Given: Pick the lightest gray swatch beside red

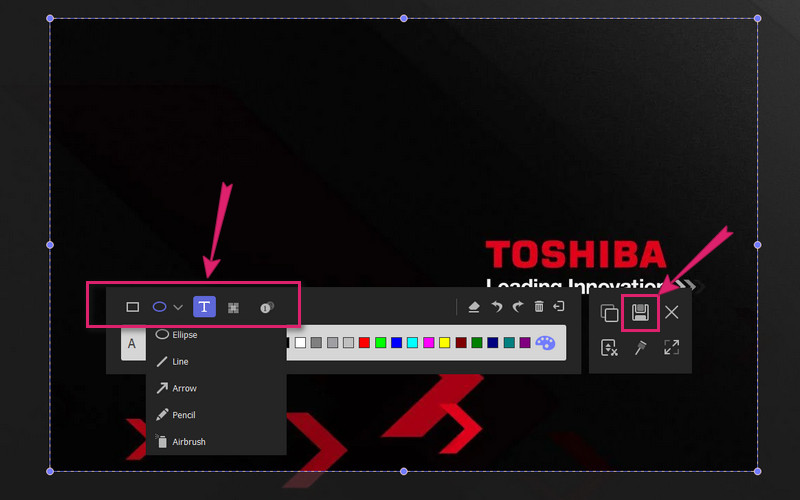Looking at the screenshot, I should pyautogui.click(x=348, y=343).
